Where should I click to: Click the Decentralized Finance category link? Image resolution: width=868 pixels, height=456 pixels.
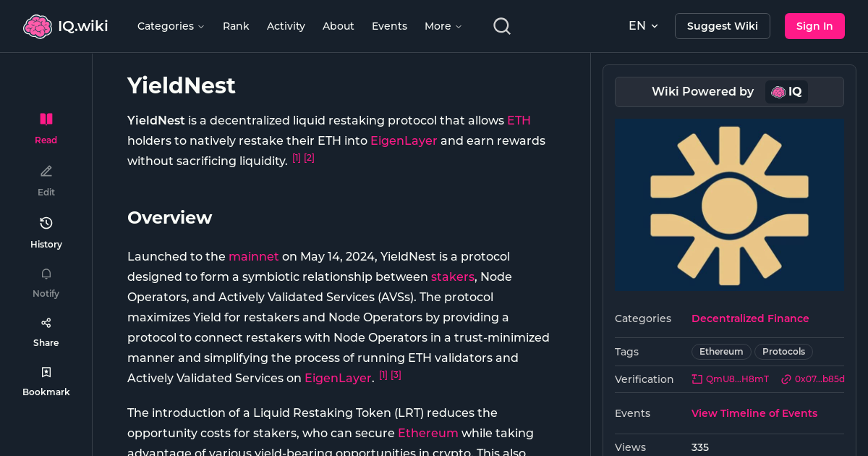click(750, 318)
